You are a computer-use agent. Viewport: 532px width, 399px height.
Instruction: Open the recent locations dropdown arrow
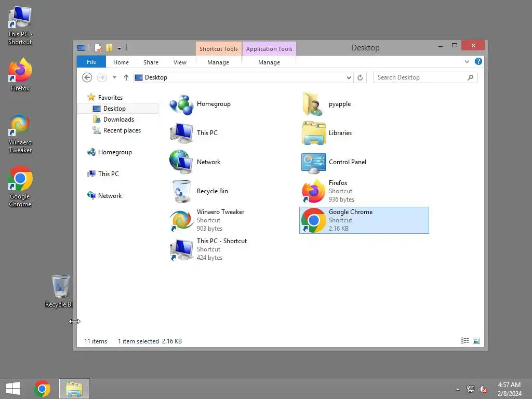point(115,78)
